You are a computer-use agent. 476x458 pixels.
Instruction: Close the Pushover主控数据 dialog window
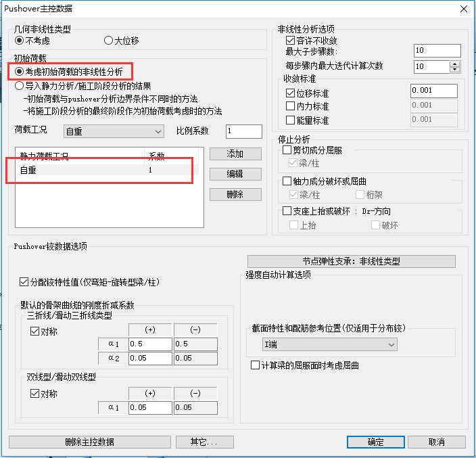(x=463, y=9)
